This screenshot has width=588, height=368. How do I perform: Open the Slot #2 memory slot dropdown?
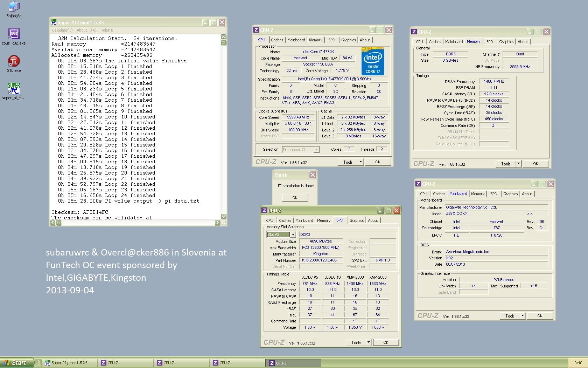(281, 234)
